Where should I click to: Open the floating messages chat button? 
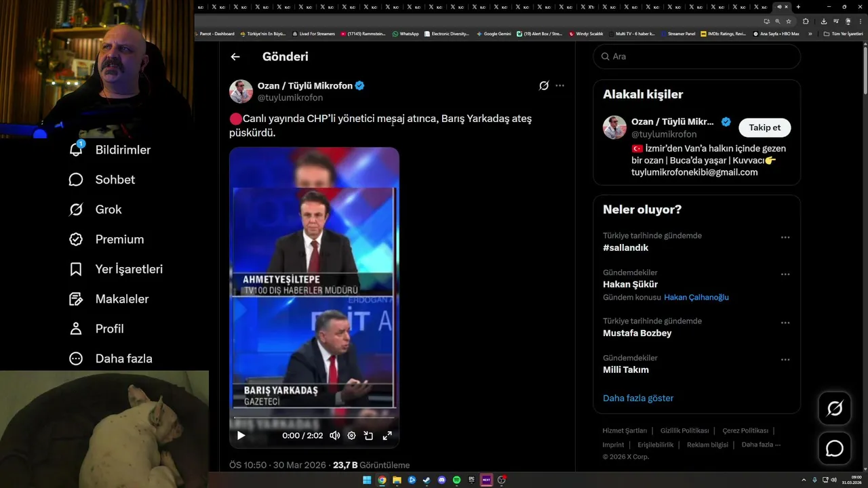pos(835,449)
